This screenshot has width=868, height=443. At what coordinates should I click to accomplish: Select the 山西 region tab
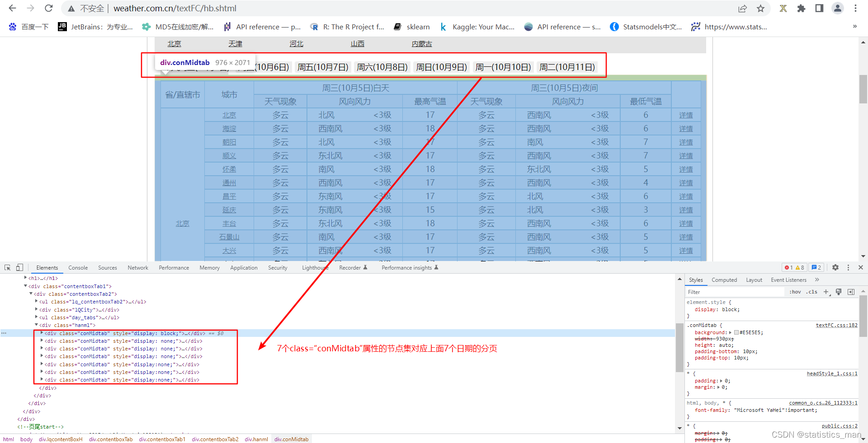click(357, 44)
